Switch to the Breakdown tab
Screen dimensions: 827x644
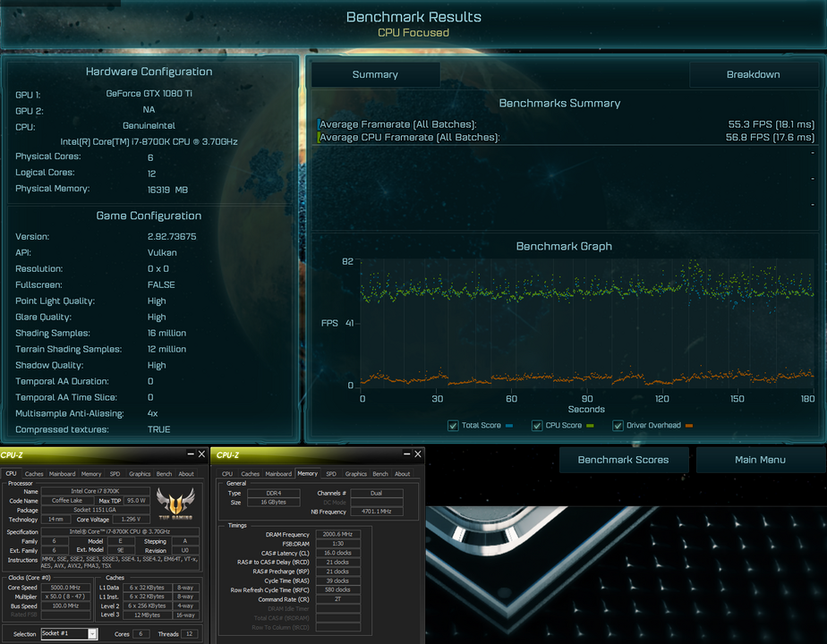tap(754, 75)
